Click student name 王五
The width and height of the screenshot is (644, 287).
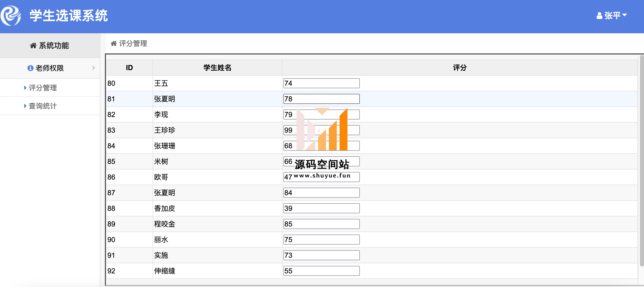click(161, 83)
